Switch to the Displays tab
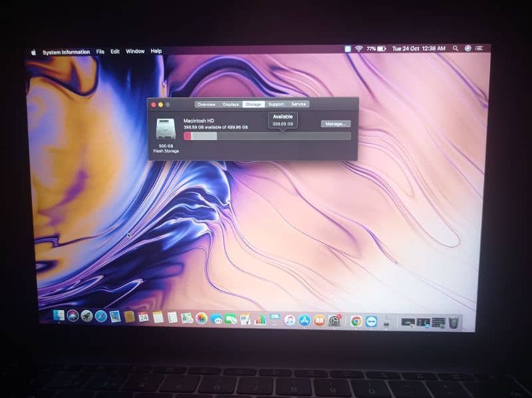Screen dimensions: 532x398 [231, 104]
